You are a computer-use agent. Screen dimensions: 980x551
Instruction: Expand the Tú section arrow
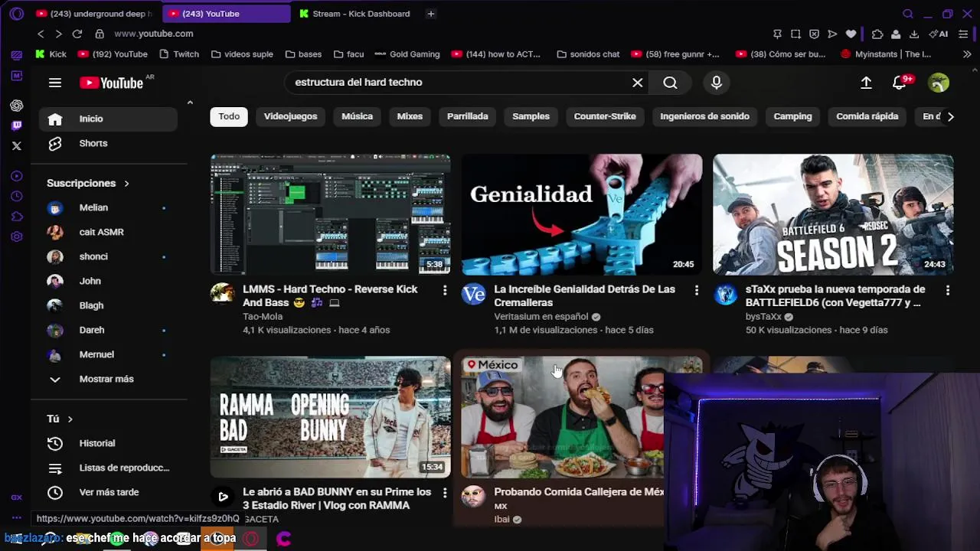(70, 419)
